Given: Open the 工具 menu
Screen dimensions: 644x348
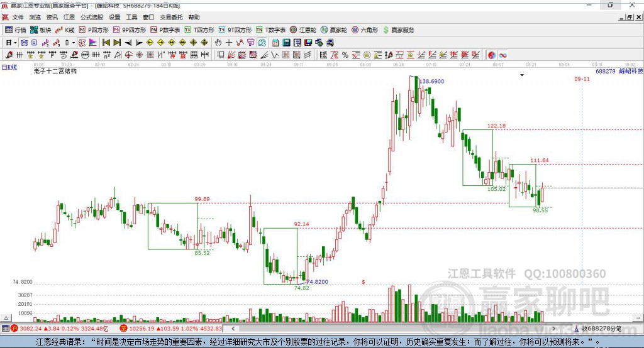Looking at the screenshot, I should pyautogui.click(x=131, y=17).
